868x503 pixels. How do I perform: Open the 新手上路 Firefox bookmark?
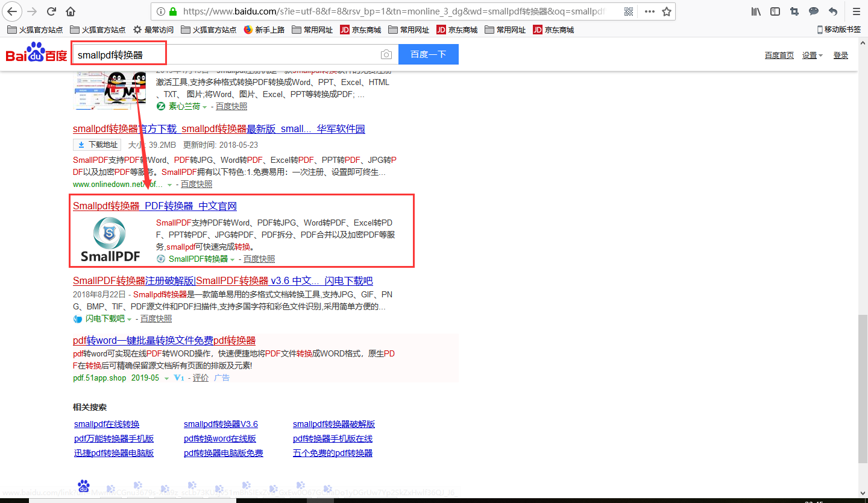(264, 30)
